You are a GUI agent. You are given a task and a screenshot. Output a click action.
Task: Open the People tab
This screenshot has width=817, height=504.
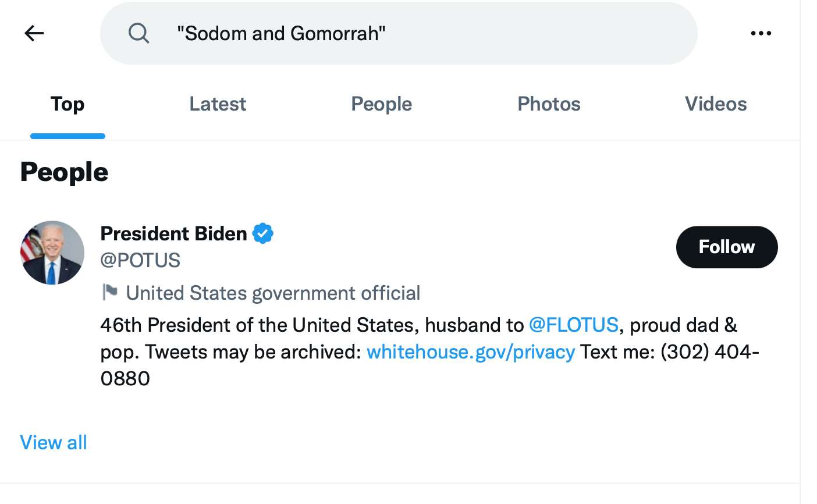coord(381,104)
